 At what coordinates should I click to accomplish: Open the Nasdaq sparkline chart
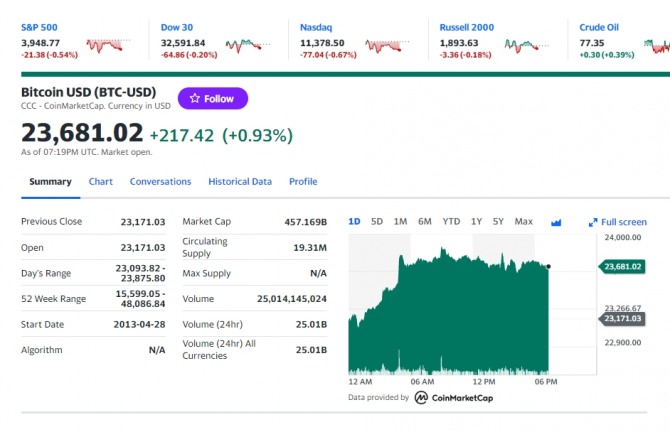(x=388, y=45)
